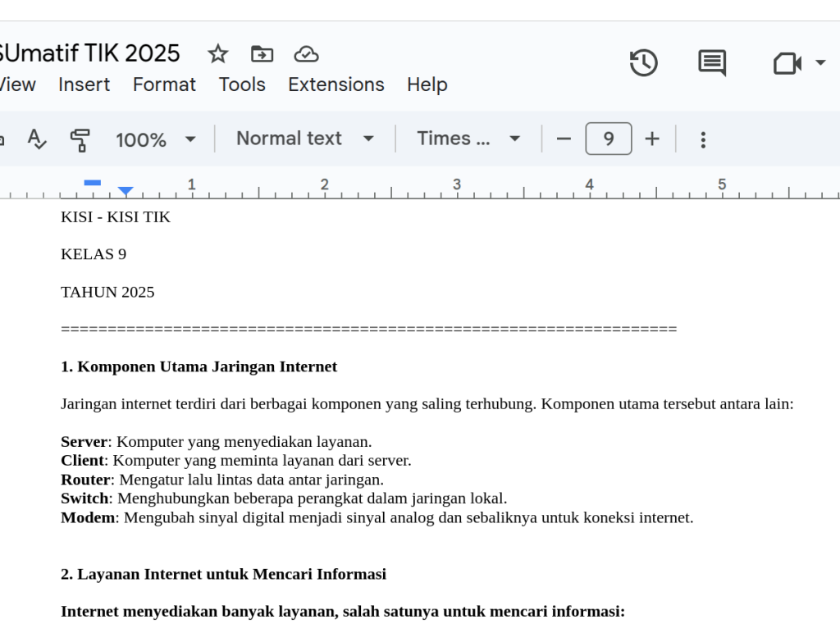Open the Extensions menu
Image resolution: width=840 pixels, height=642 pixels.
pos(336,84)
